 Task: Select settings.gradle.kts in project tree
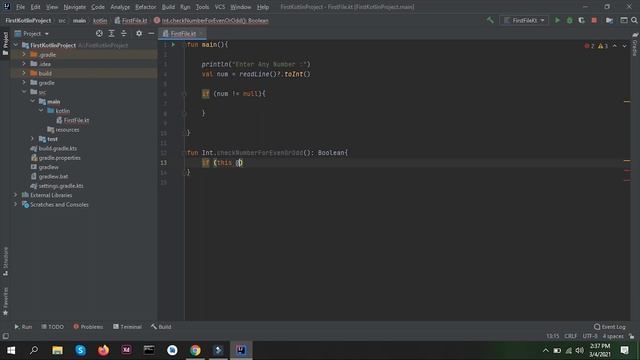(x=61, y=186)
